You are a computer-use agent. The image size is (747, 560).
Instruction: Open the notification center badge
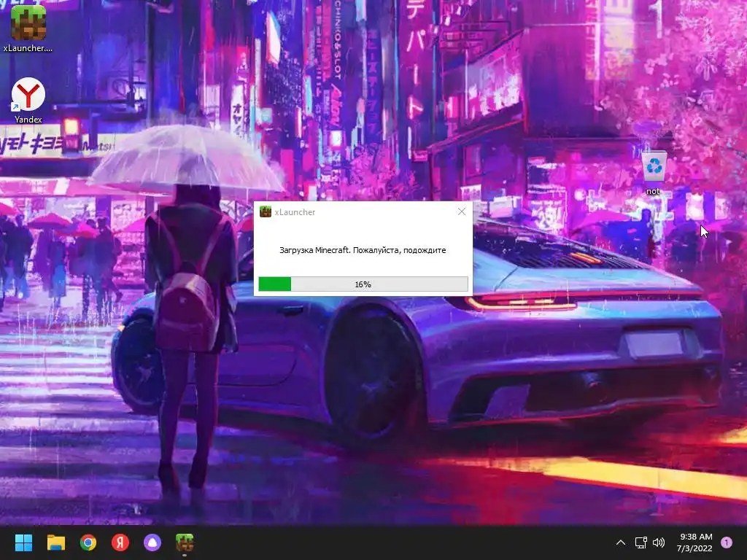point(727,542)
